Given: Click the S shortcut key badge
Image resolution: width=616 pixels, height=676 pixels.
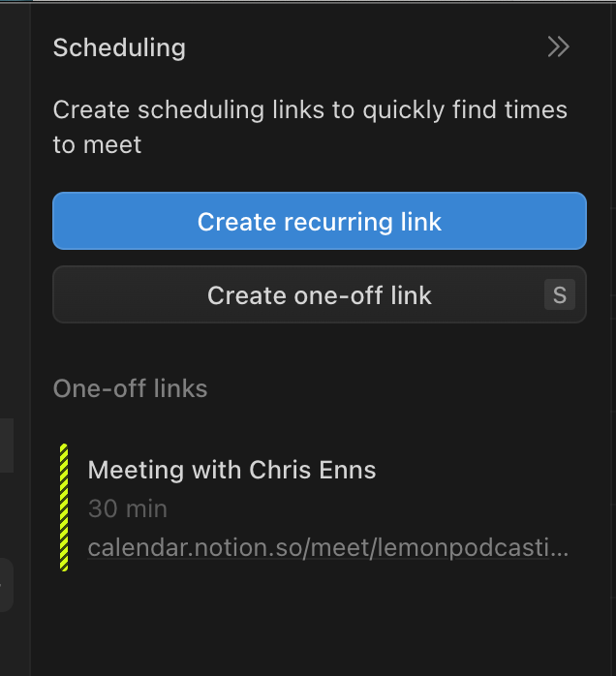Looking at the screenshot, I should (x=559, y=294).
